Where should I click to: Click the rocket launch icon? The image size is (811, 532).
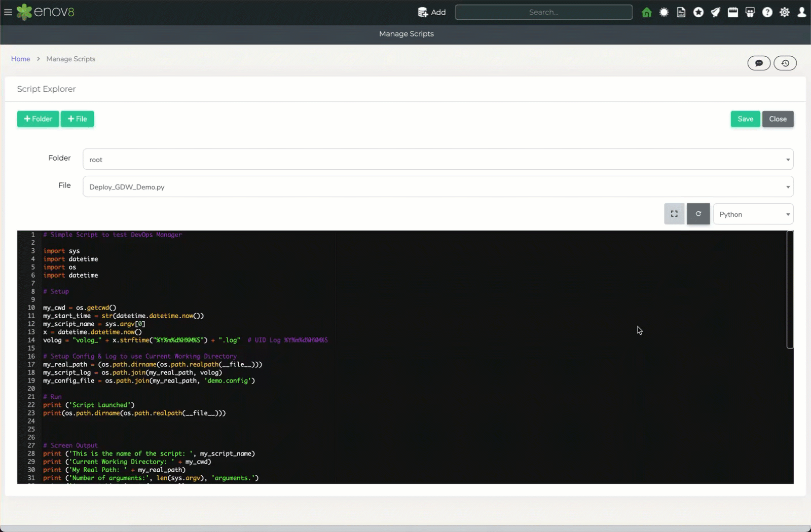click(x=716, y=12)
